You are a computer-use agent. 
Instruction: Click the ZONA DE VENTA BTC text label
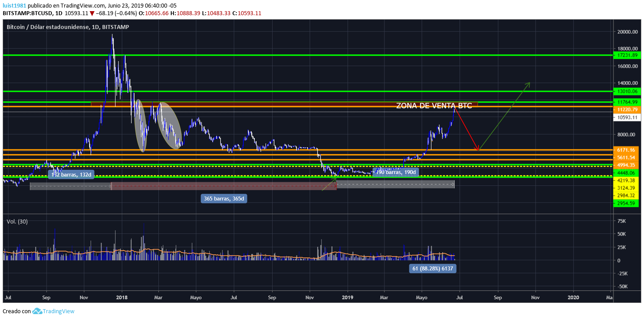pos(433,106)
